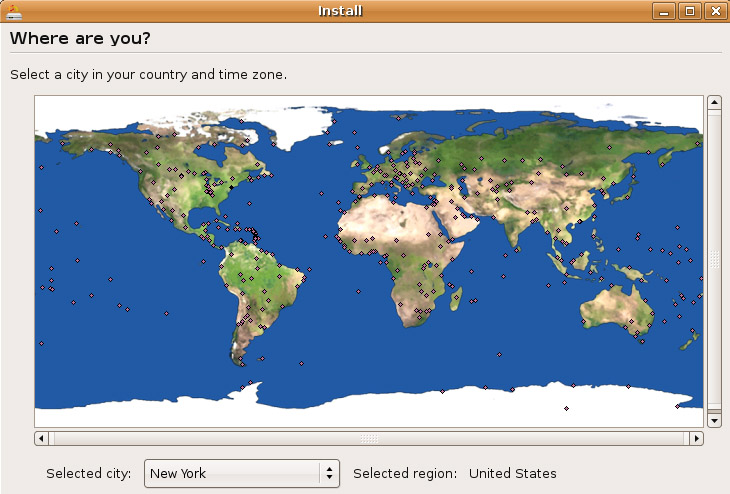This screenshot has width=730, height=494.
Task: Click the 'United States' selected region text
Action: coord(513,473)
